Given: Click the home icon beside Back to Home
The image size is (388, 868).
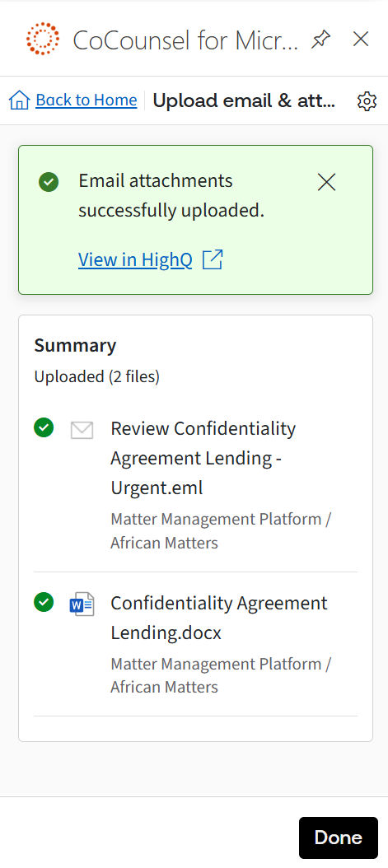Looking at the screenshot, I should [20, 100].
